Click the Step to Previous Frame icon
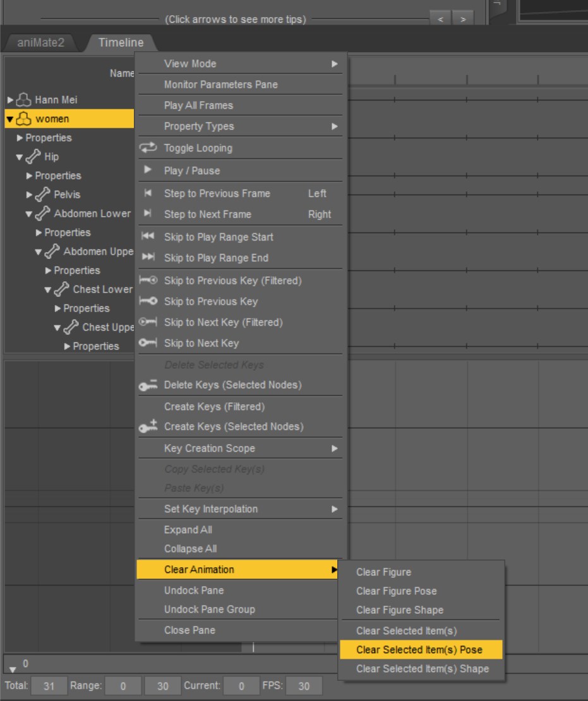Viewport: 588px width, 701px height. 148,193
